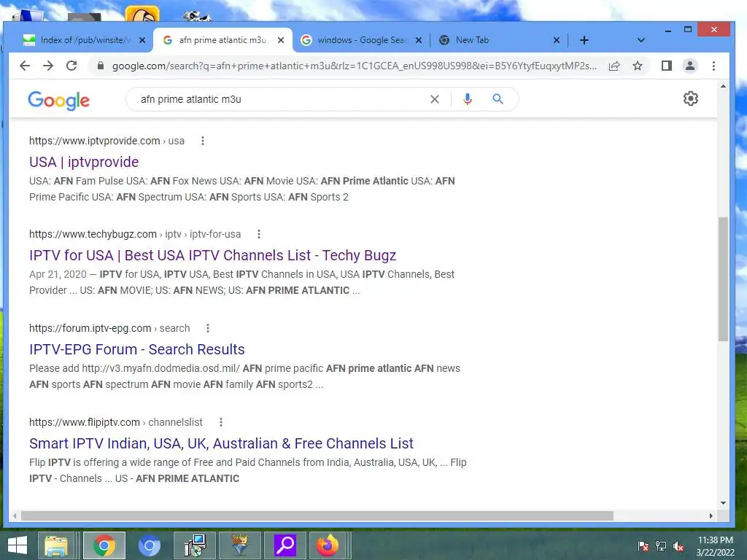Start voice search with microphone
The height and width of the screenshot is (560, 747).
click(468, 99)
